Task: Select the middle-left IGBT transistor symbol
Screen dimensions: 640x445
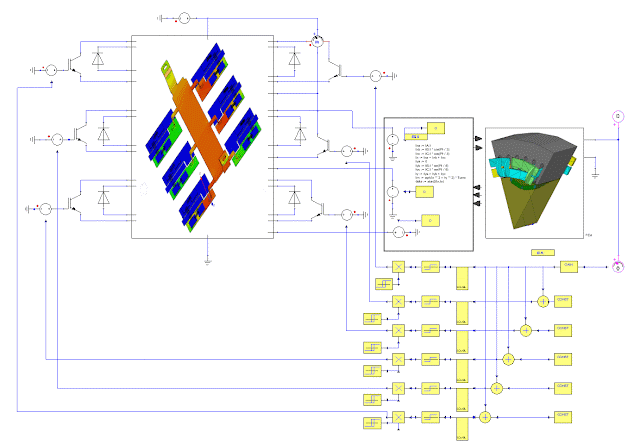Action: click(80, 134)
